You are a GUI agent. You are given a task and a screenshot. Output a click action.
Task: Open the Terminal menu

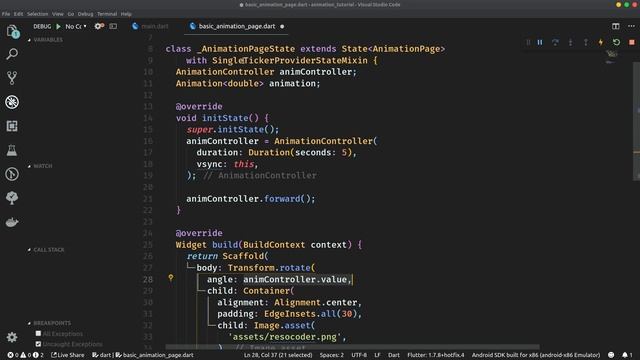(x=107, y=14)
